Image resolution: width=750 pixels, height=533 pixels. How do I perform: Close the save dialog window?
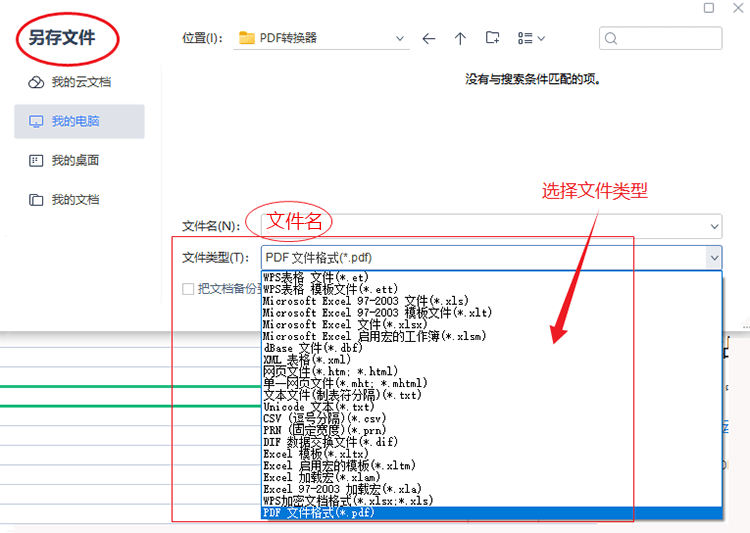coord(739,8)
